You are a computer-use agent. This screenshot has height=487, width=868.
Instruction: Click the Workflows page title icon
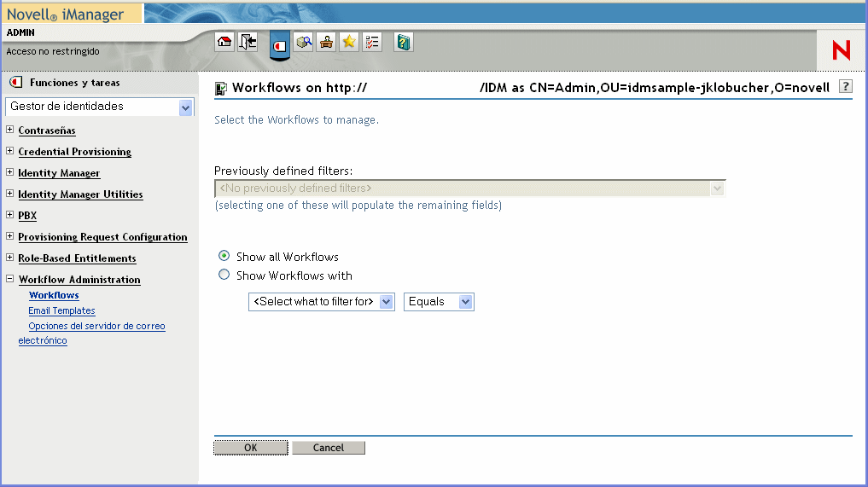221,88
